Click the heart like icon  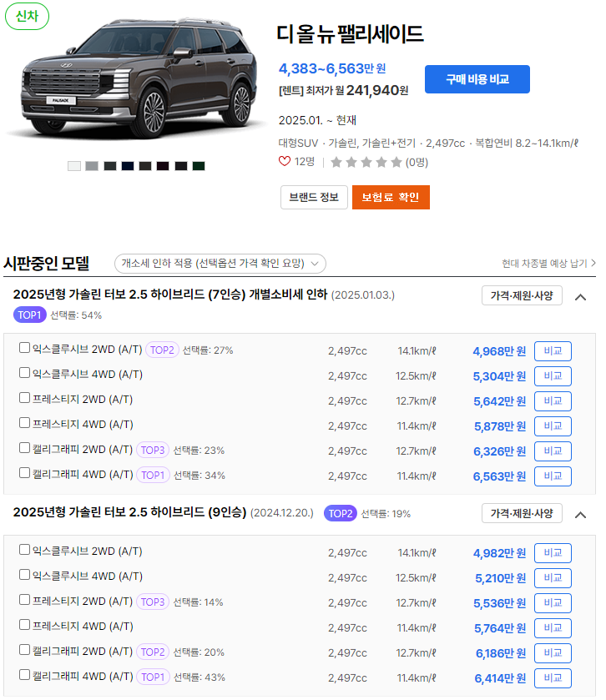tap(285, 161)
